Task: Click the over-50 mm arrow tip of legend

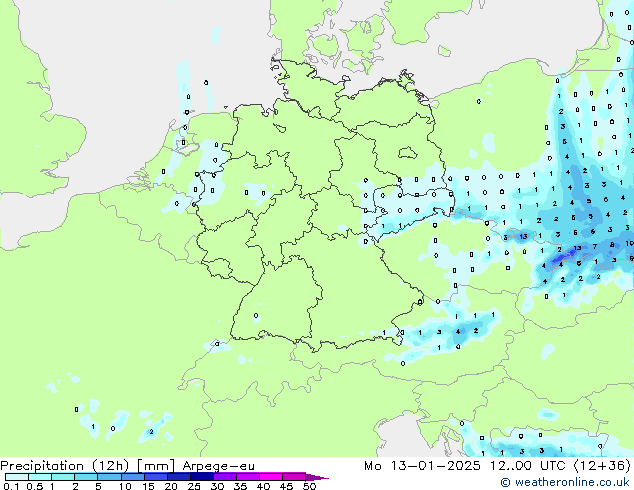Action: (x=317, y=477)
